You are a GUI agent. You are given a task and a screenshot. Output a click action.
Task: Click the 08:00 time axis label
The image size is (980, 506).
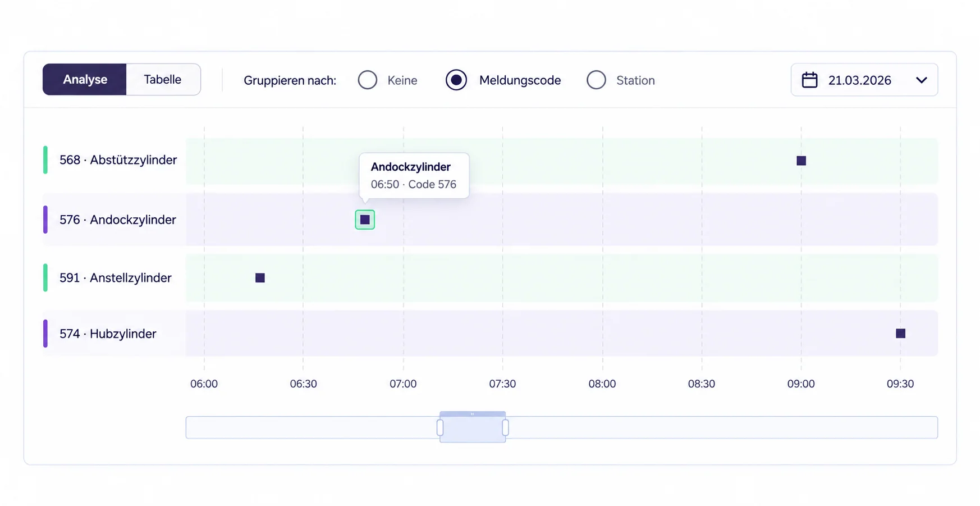[x=602, y=384]
